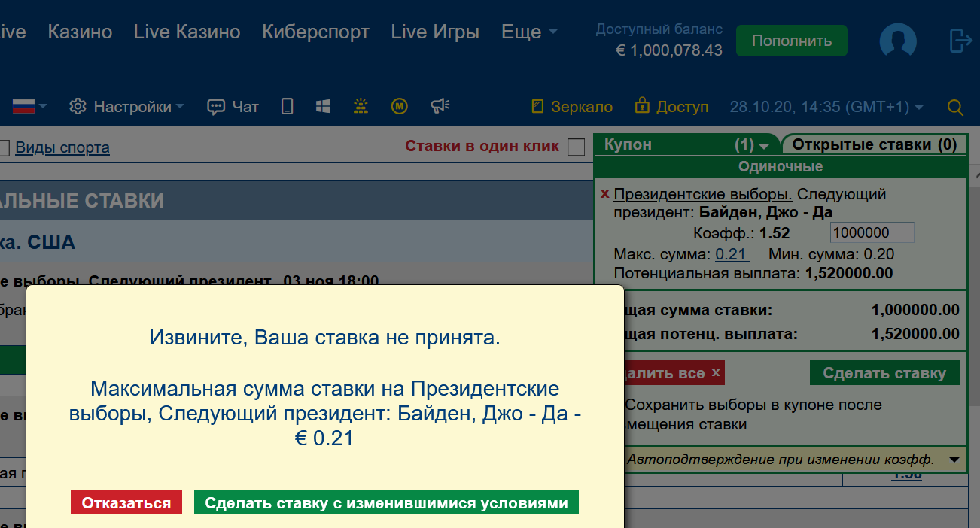Open the mobile phone version icon
This screenshot has width=980, height=528.
click(287, 107)
